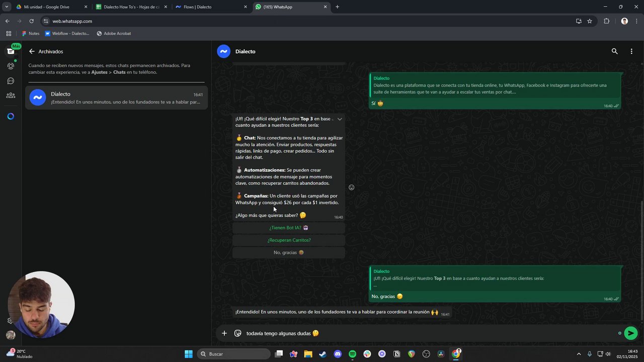The width and height of the screenshot is (644, 362).
Task: Expand message options chevron on Top 3 message
Action: pos(340,119)
